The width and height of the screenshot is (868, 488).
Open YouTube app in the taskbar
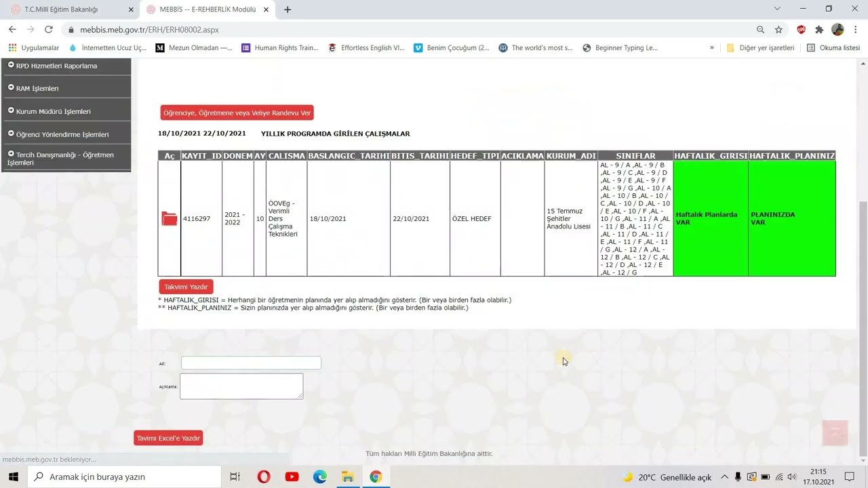click(x=292, y=476)
